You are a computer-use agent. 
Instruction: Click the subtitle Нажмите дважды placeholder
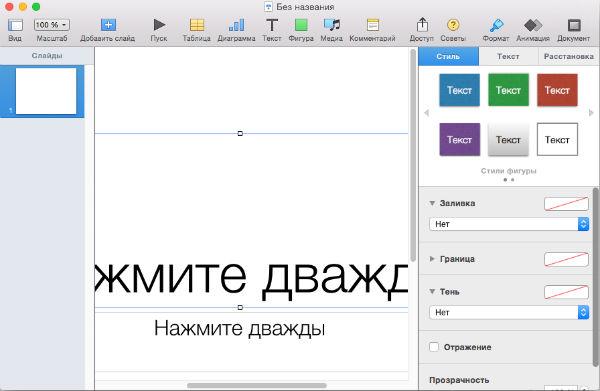pos(240,328)
